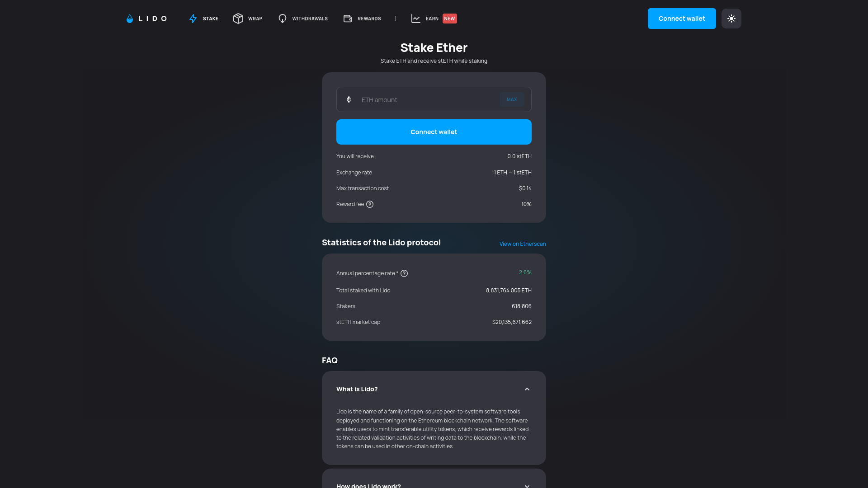The width and height of the screenshot is (868, 488).
Task: Click the Exchange rate label
Action: click(354, 173)
